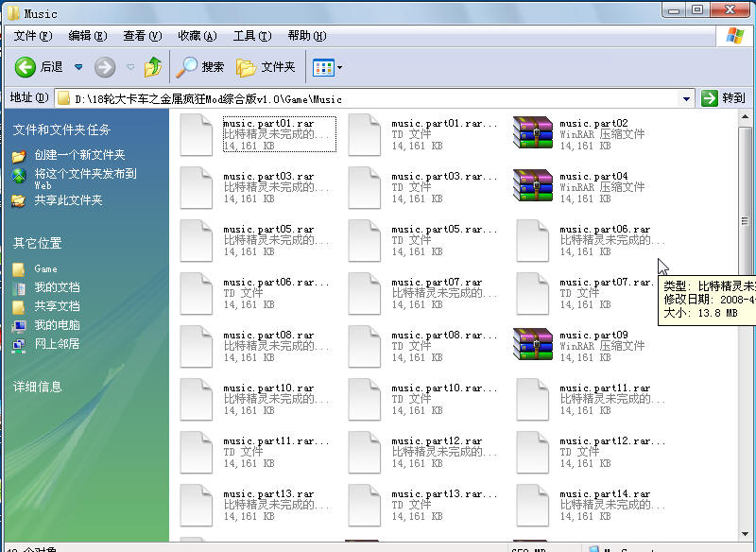
Task: Click 创建一个新文件夹 link
Action: pyautogui.click(x=79, y=155)
